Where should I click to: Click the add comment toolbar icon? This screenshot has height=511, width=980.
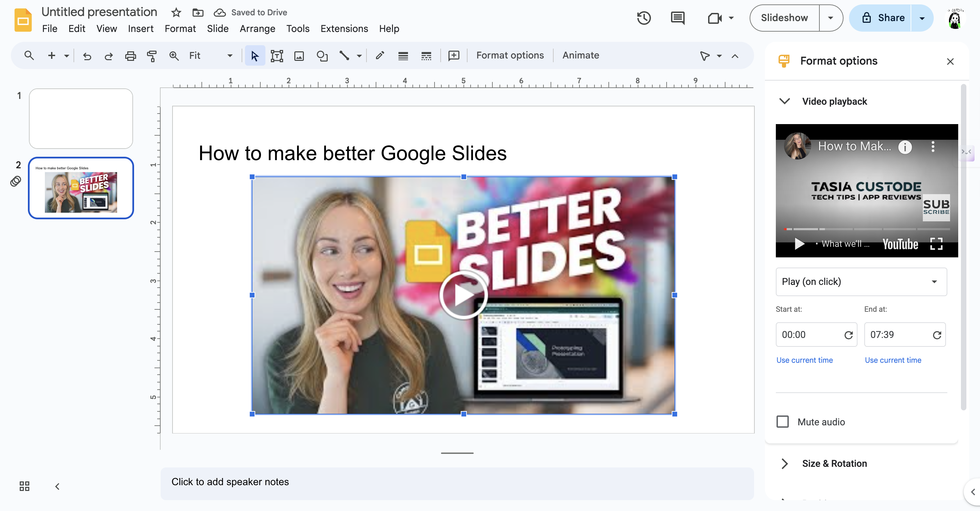(x=454, y=56)
